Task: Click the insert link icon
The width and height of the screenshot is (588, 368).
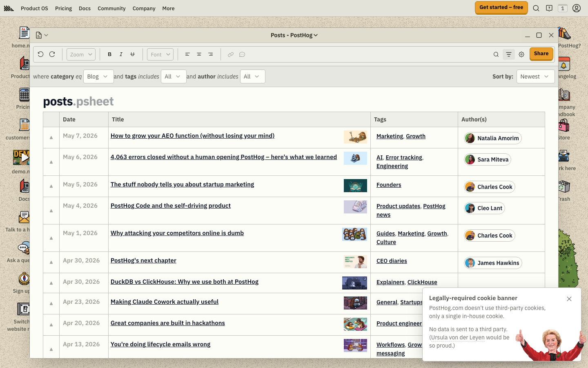Action: (x=231, y=54)
